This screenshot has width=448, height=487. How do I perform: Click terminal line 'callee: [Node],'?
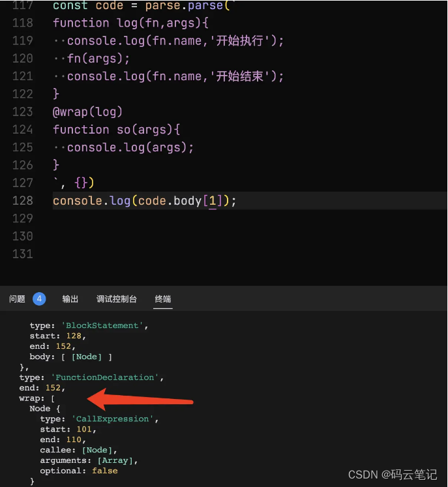coord(79,450)
